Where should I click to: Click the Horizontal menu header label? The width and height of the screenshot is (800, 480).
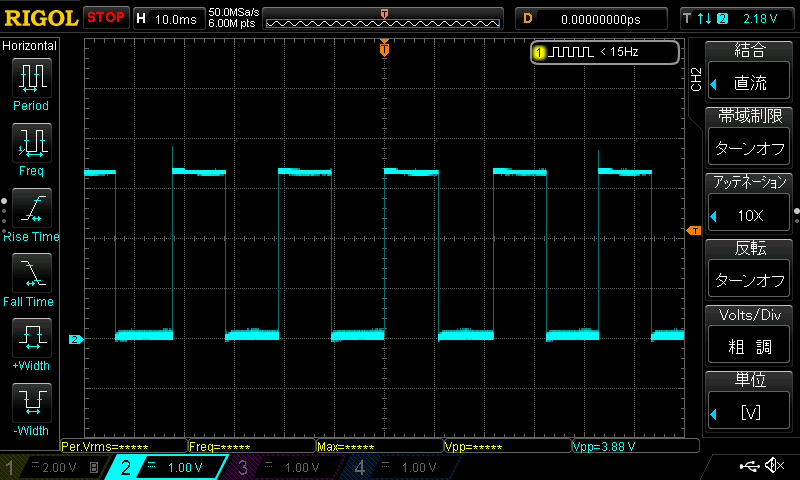30,46
